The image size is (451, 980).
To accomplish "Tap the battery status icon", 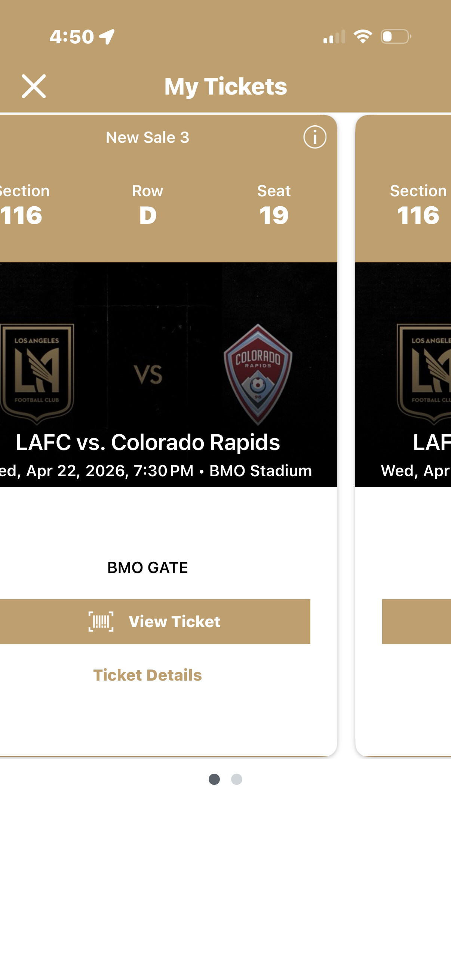I will (x=396, y=37).
